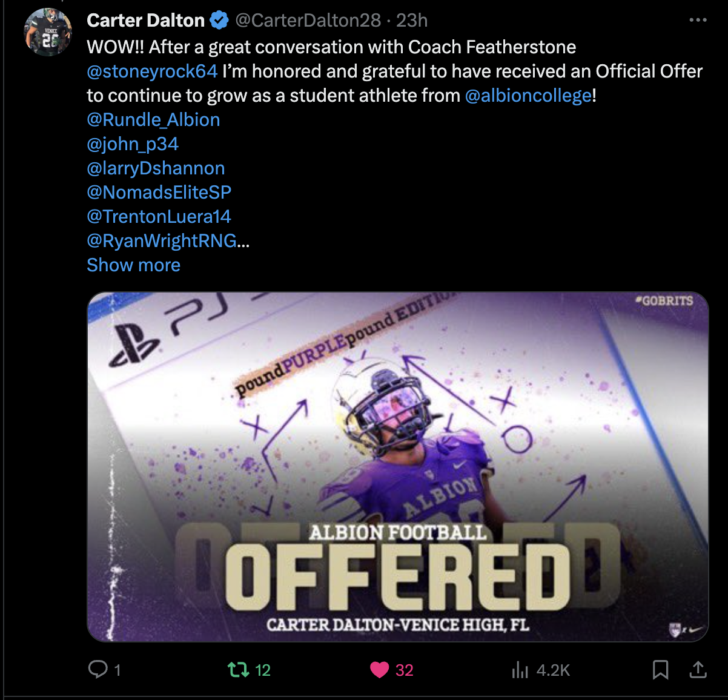Viewport: 728px width, 700px height.
Task: Open the @stoneyrock64 mention
Action: (152, 71)
